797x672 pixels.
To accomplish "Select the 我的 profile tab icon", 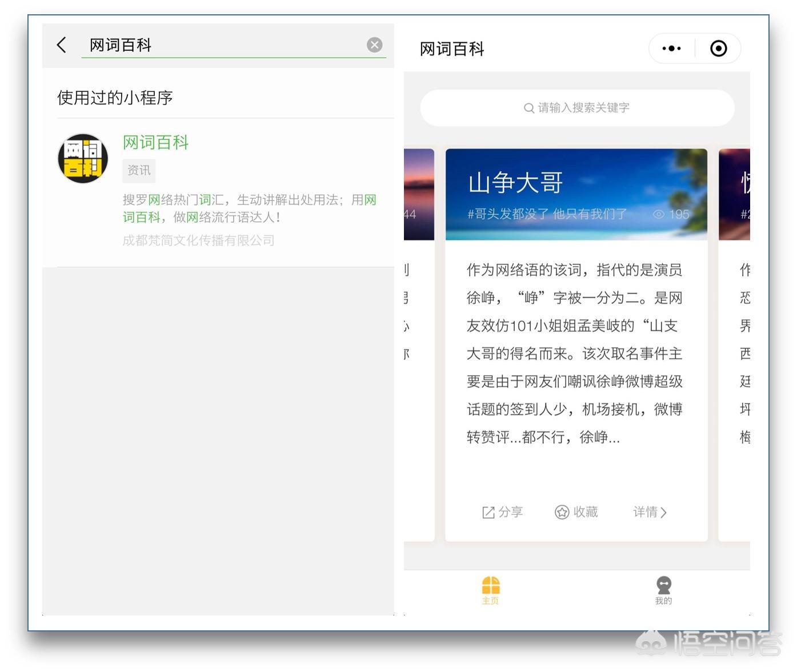I will click(x=663, y=585).
